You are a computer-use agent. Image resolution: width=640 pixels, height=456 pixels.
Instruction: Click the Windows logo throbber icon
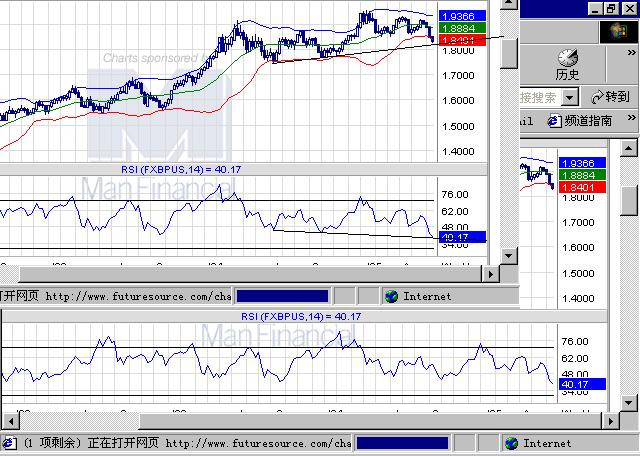click(x=618, y=32)
